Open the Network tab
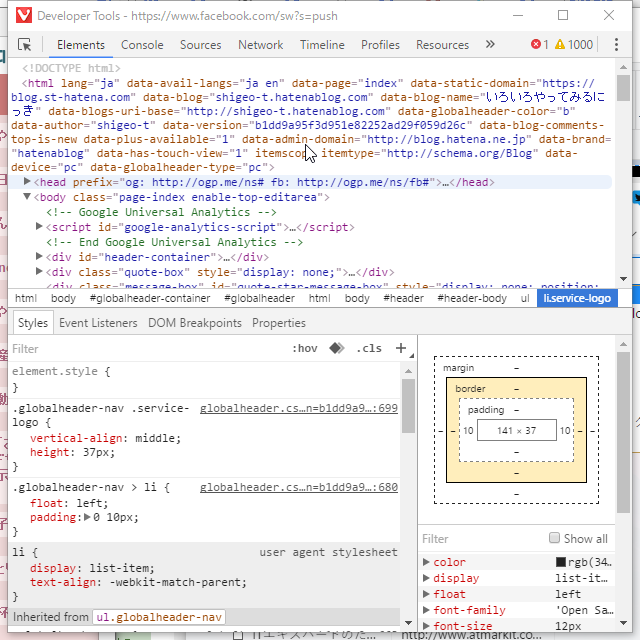 pos(260,44)
